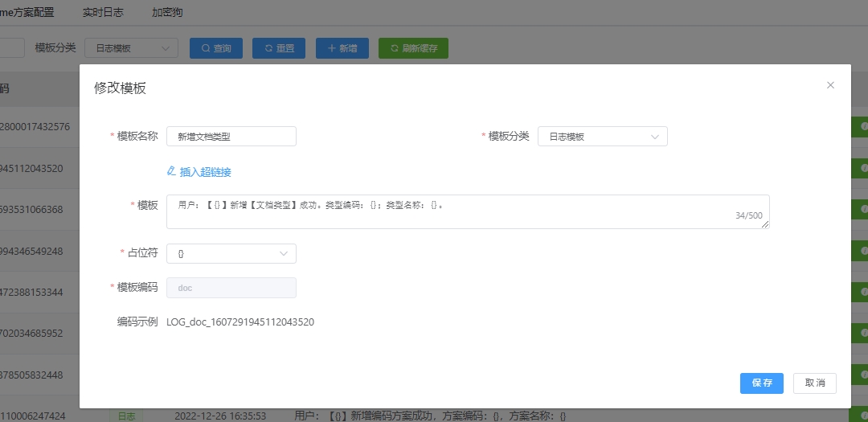Click green action button in row 945112043520
868x422 pixels.
coord(859,168)
